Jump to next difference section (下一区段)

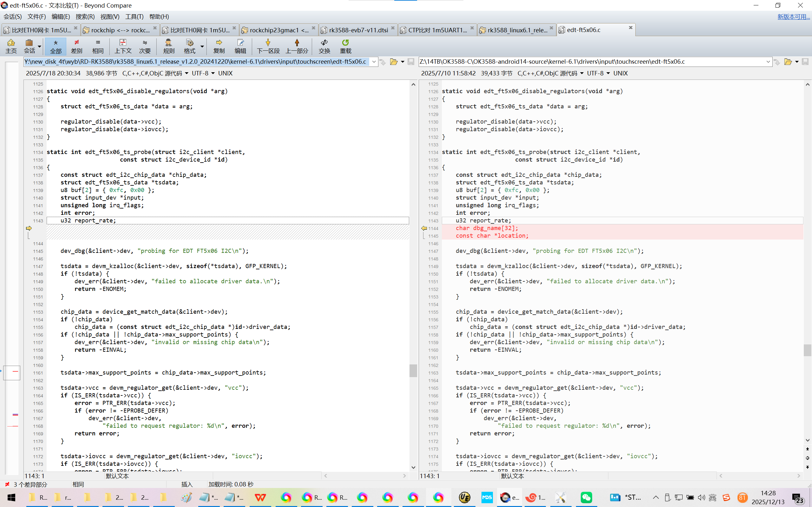(268, 46)
